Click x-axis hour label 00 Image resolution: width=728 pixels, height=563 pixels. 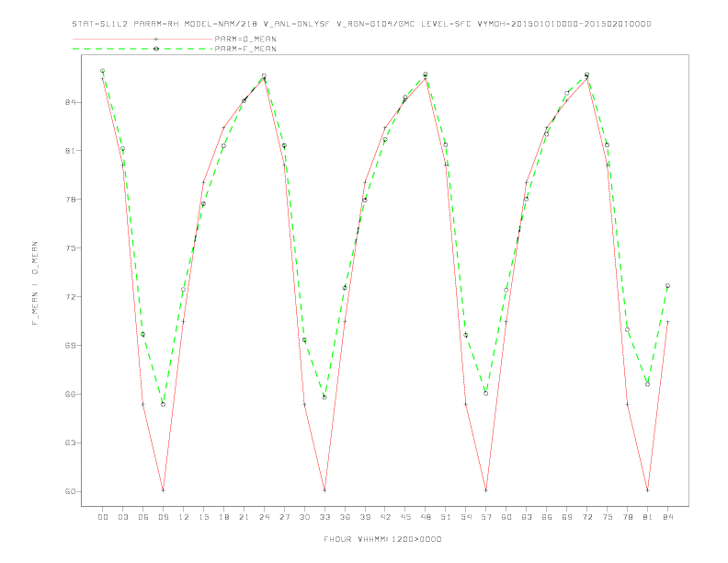click(103, 517)
